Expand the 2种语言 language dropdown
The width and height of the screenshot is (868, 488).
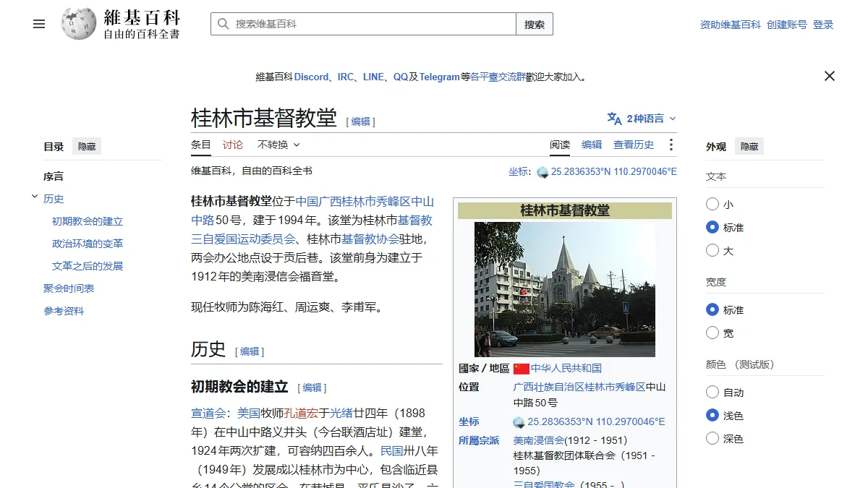click(642, 119)
